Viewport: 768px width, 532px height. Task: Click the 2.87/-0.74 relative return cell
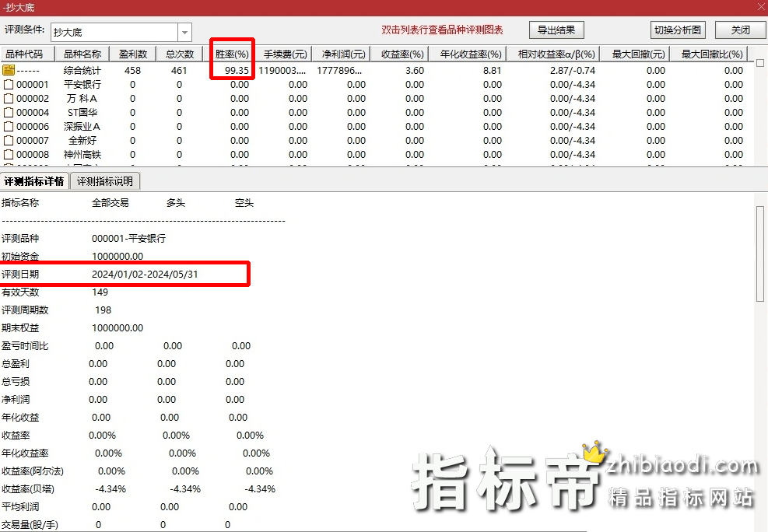[573, 71]
